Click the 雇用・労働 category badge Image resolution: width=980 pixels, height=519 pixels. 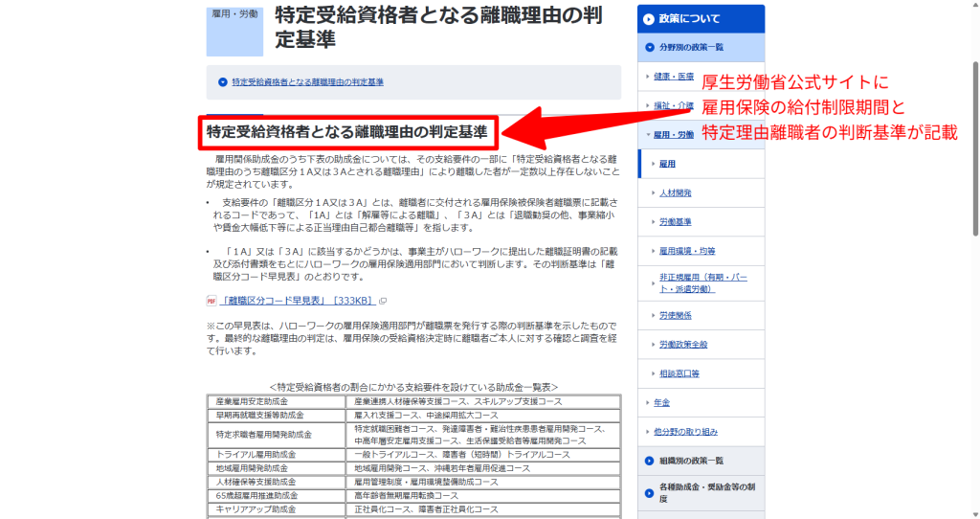pos(235,32)
